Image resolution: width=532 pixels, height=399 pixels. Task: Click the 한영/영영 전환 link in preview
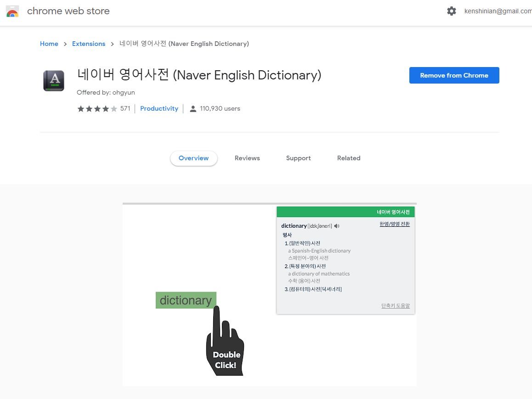coord(394,224)
